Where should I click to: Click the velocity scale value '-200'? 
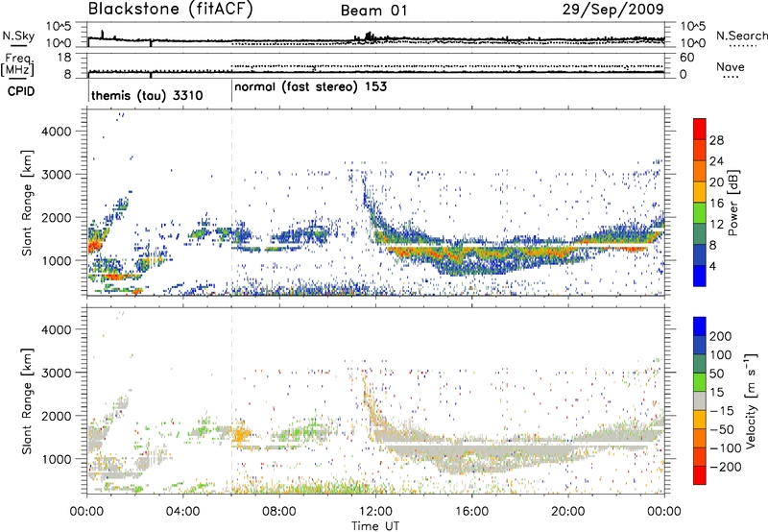pos(724,467)
